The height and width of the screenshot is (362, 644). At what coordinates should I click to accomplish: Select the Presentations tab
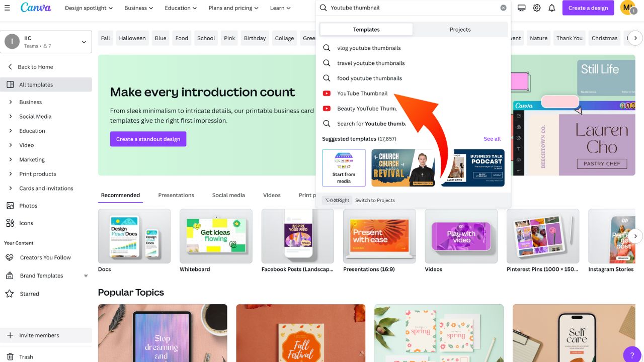176,195
